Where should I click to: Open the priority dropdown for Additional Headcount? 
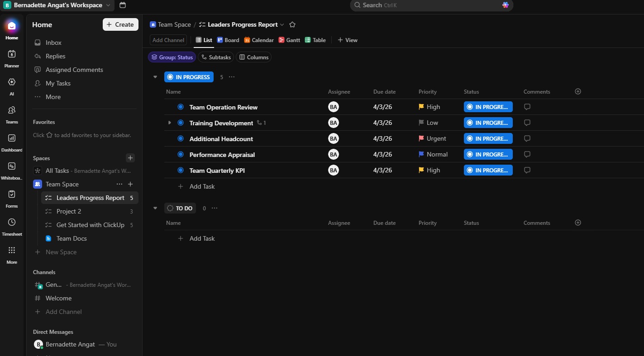pos(433,139)
